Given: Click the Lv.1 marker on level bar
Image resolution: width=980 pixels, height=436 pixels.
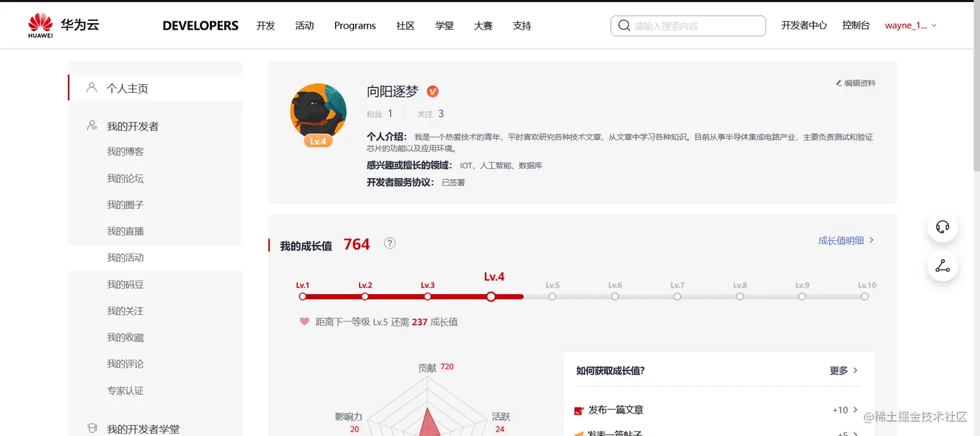Looking at the screenshot, I should (303, 296).
